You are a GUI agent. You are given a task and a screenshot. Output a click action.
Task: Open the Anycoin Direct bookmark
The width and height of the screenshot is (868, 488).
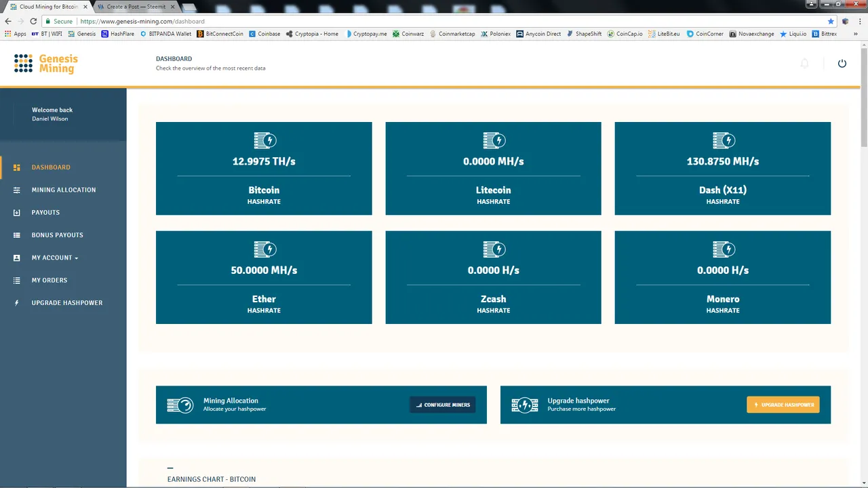[539, 34]
